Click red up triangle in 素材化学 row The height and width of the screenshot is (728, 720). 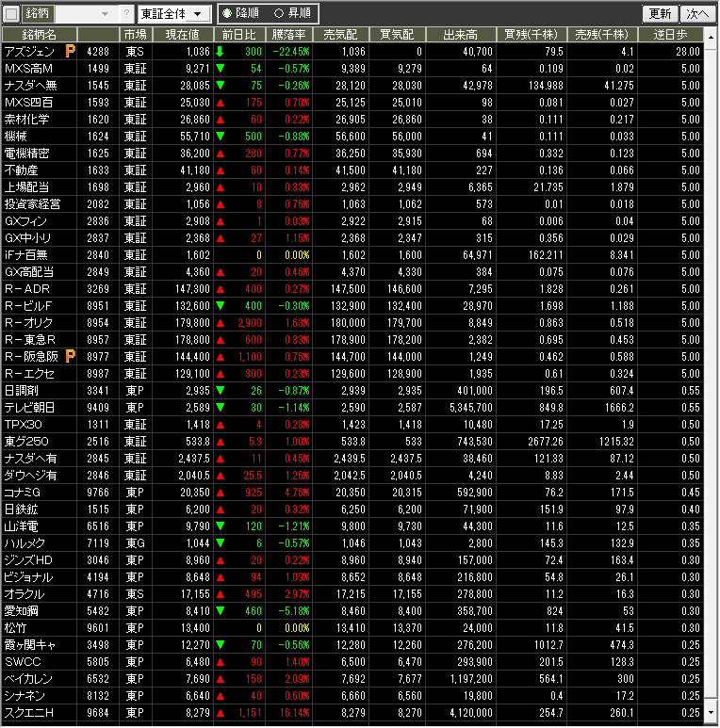(x=221, y=120)
